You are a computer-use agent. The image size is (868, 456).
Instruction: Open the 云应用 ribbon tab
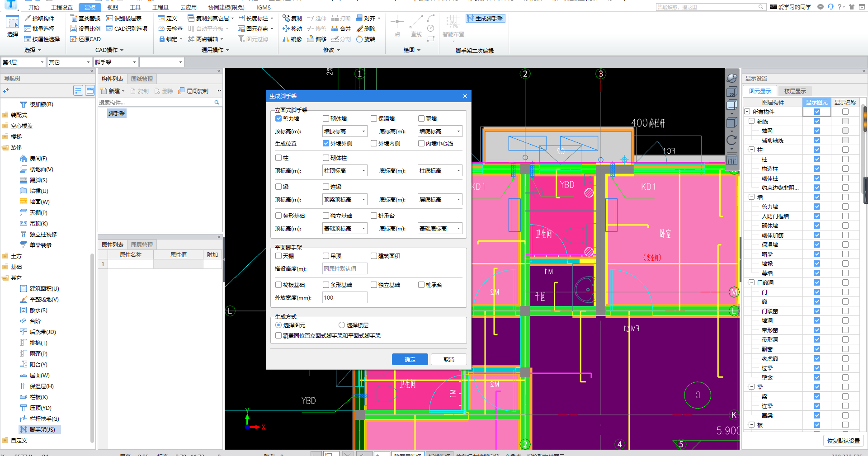tap(189, 7)
